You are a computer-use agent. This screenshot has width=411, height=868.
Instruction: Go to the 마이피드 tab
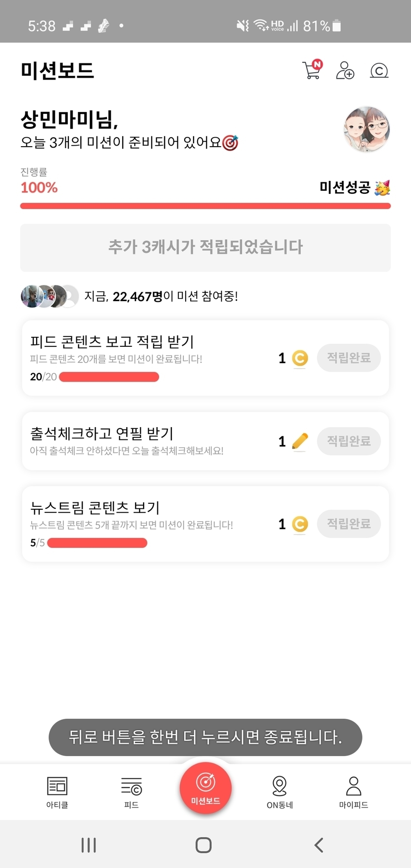coord(354,792)
